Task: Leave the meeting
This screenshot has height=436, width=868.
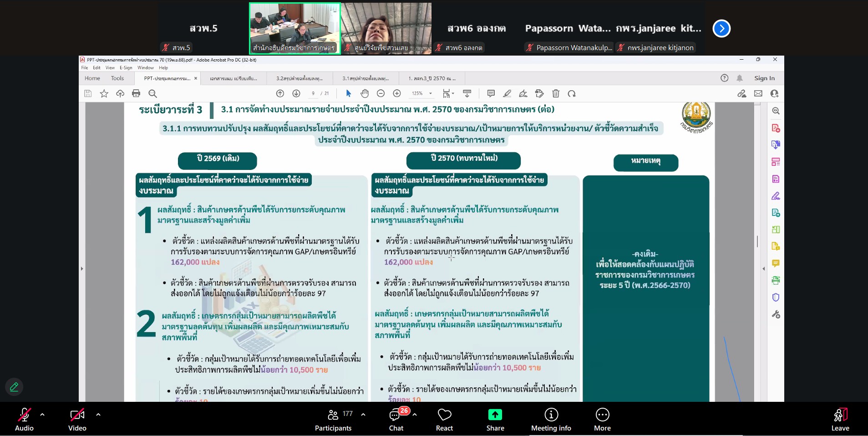Action: click(840, 419)
